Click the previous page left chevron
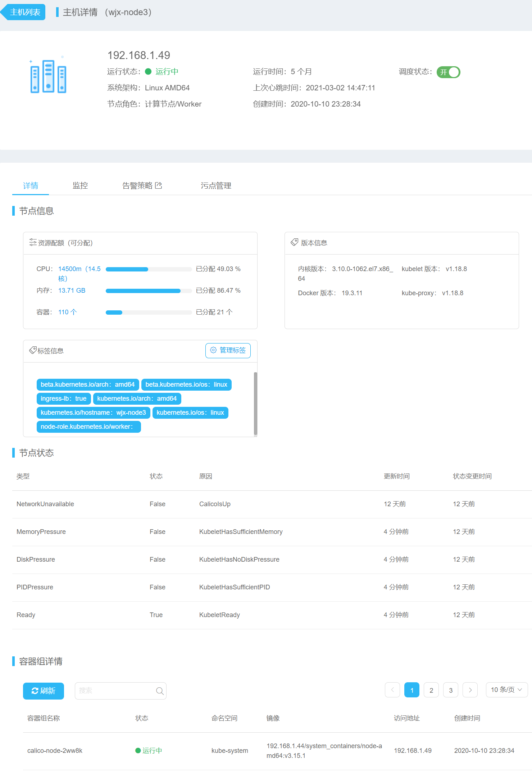This screenshot has width=532, height=773. tap(392, 690)
